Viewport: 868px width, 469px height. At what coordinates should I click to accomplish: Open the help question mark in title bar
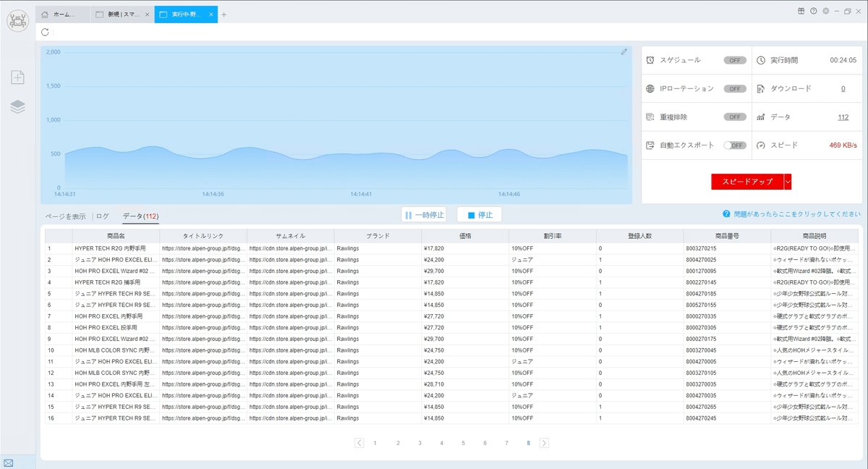click(x=814, y=12)
